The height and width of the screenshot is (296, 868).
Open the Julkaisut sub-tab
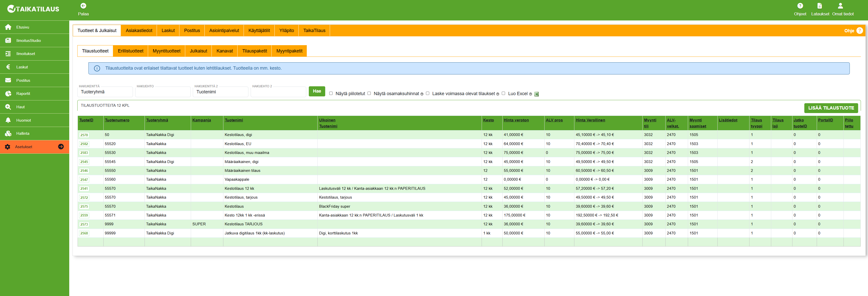tap(198, 51)
